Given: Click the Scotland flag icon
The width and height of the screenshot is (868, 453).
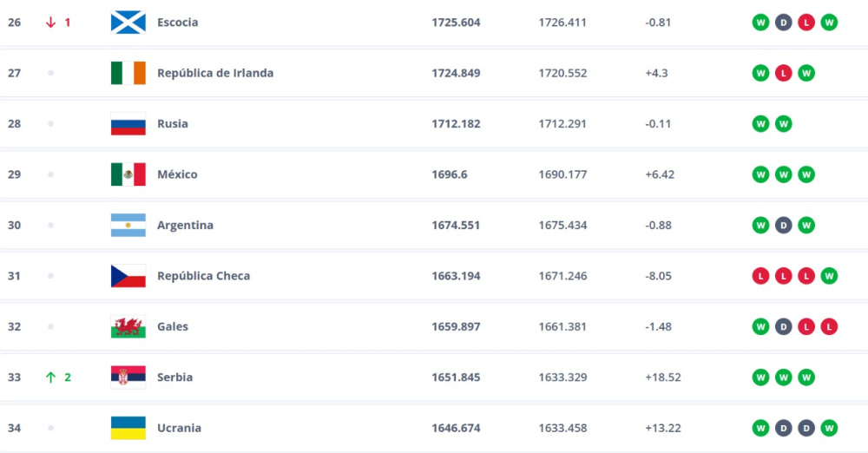Looking at the screenshot, I should 128,23.
